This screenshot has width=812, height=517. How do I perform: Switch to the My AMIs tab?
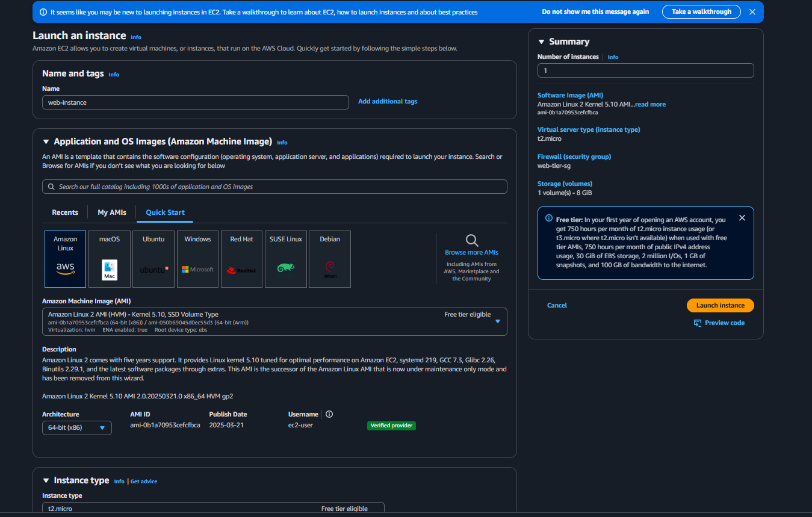coord(112,212)
